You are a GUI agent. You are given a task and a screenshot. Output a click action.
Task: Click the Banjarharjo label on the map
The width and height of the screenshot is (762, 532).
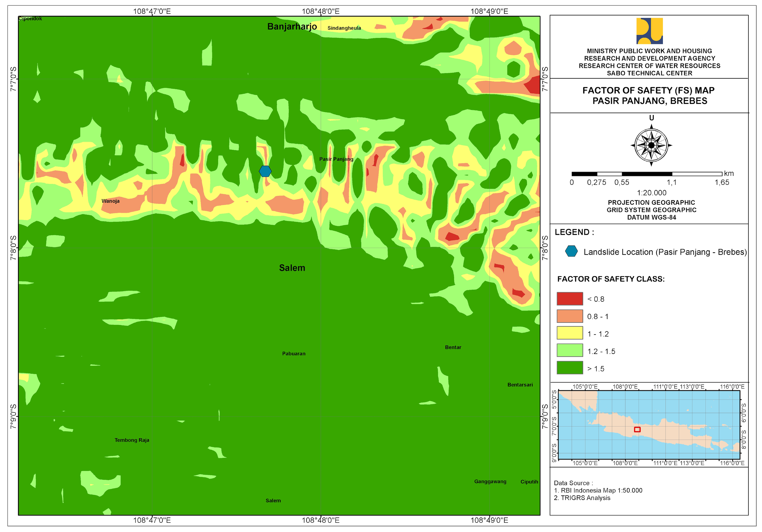292,27
